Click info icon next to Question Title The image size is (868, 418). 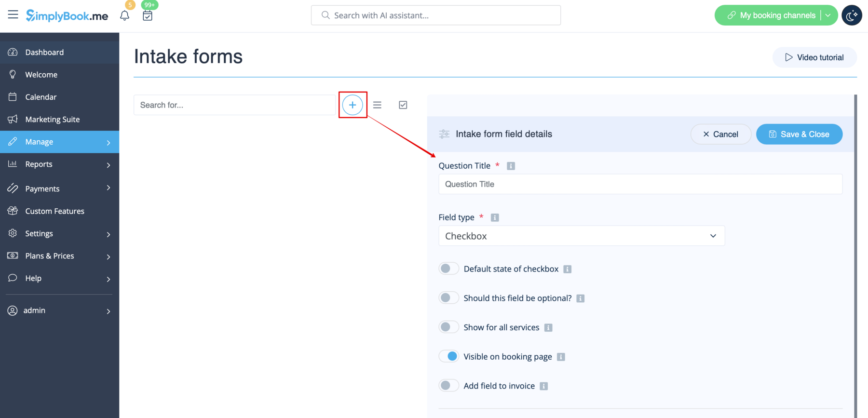coord(511,166)
